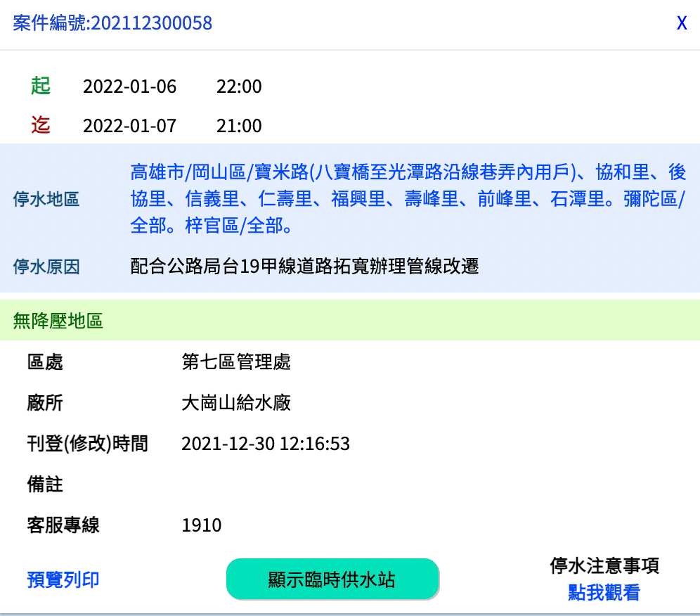Click the 廠所 label
The width and height of the screenshot is (700, 616).
tap(45, 402)
